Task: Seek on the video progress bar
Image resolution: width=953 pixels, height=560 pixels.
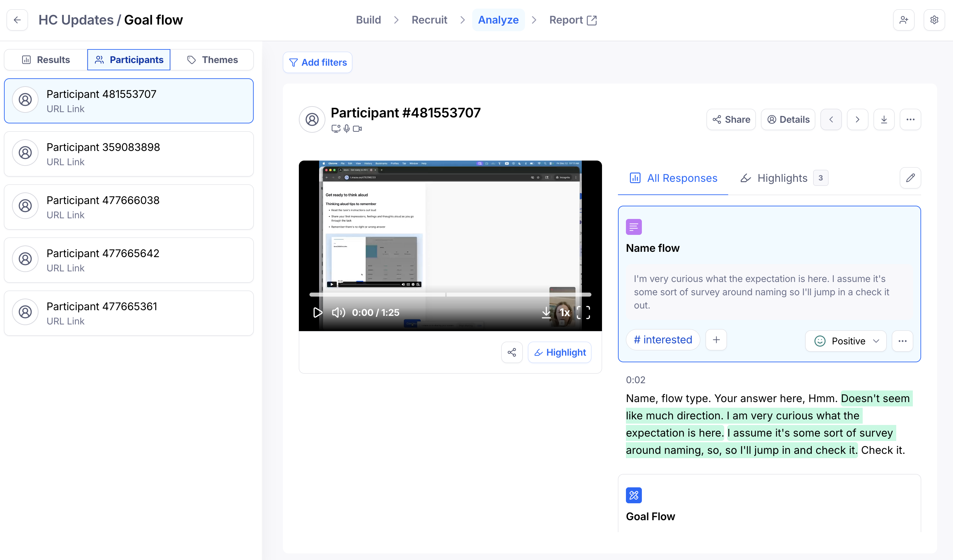Action: (x=450, y=294)
